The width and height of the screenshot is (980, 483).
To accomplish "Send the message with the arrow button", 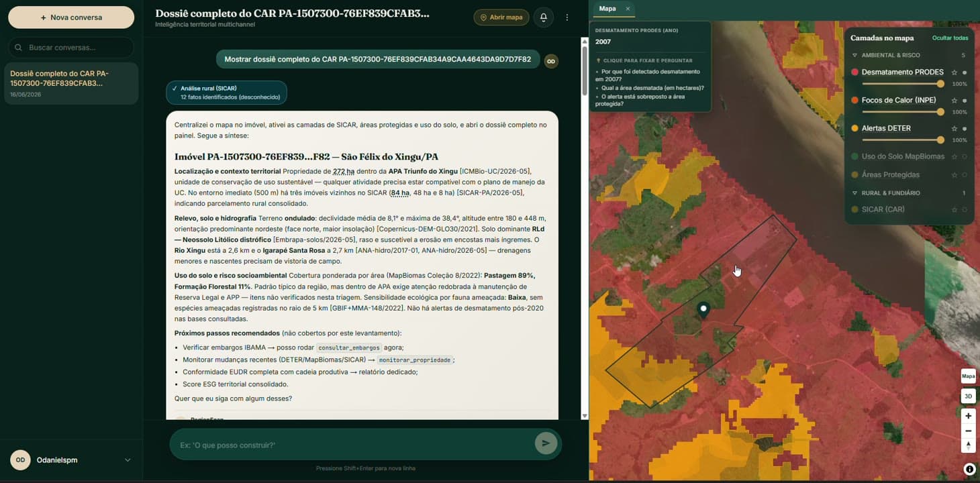I will click(x=546, y=443).
